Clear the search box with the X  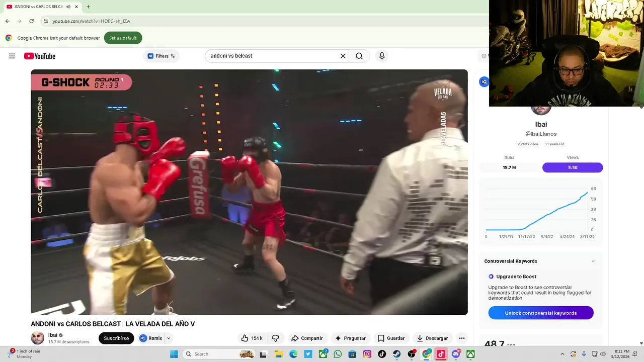coord(343,56)
